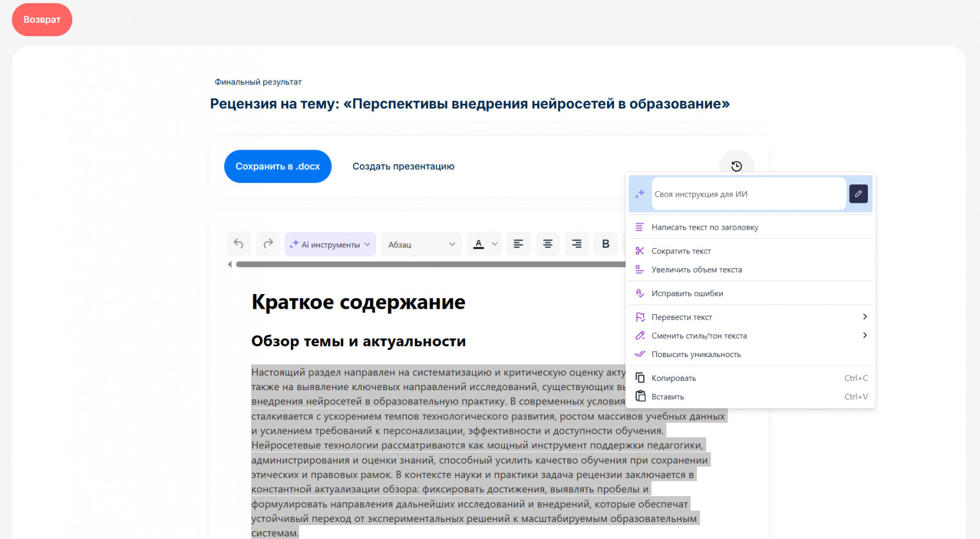Expand the Ai инструменты dropdown
The image size is (980, 539).
[330, 244]
